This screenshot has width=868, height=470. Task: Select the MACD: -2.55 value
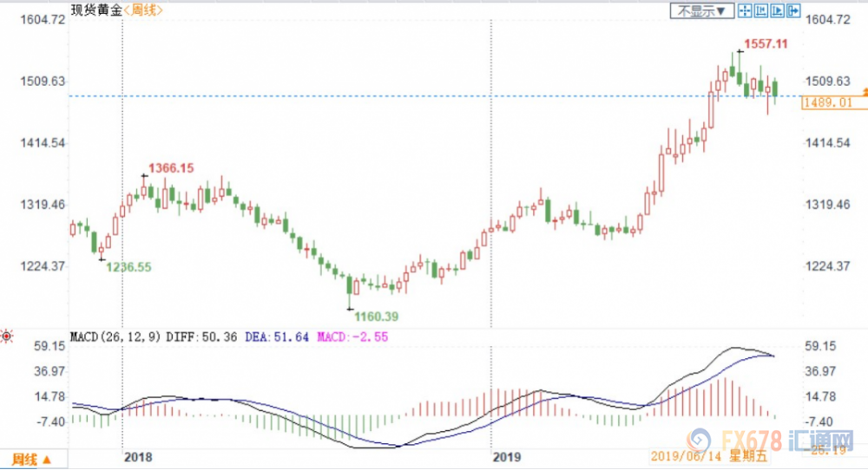coord(352,336)
